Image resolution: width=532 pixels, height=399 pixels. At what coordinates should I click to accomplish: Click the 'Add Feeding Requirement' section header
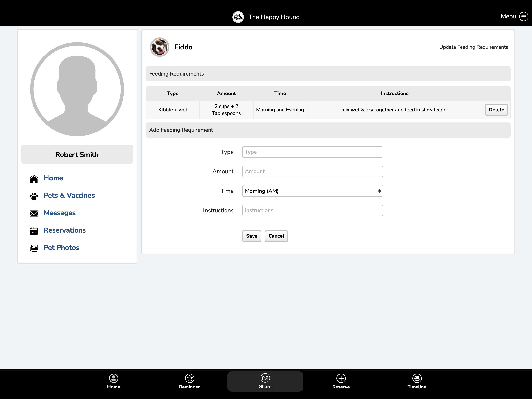[328, 130]
